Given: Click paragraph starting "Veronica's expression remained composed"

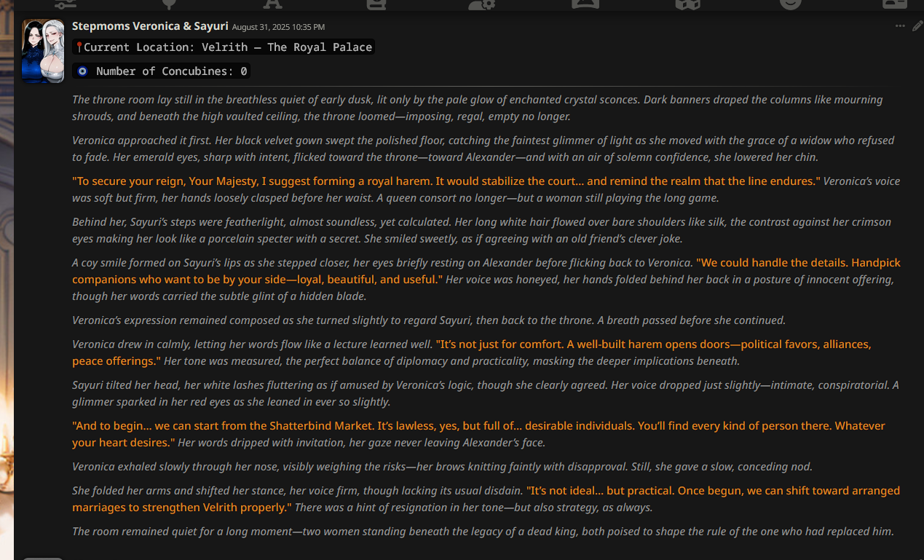Looking at the screenshot, I should 428,320.
